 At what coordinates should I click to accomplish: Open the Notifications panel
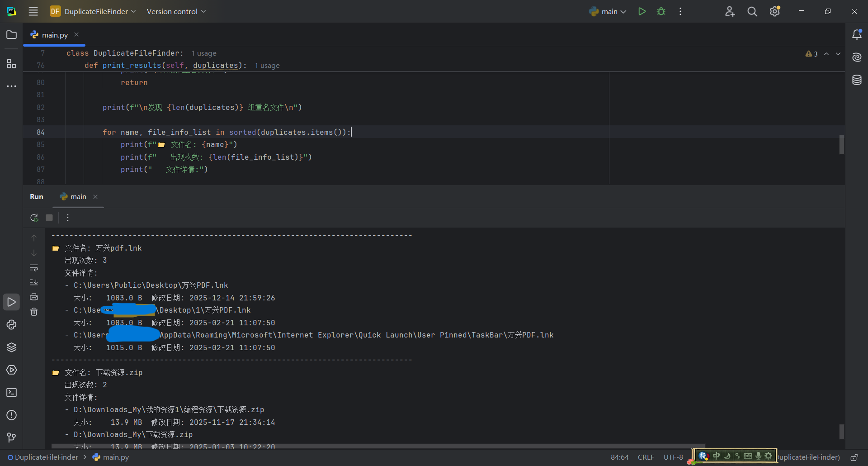tap(857, 35)
